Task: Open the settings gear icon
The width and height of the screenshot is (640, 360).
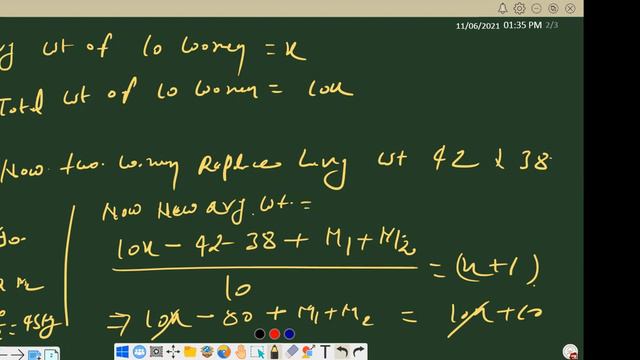Action: pyautogui.click(x=519, y=8)
